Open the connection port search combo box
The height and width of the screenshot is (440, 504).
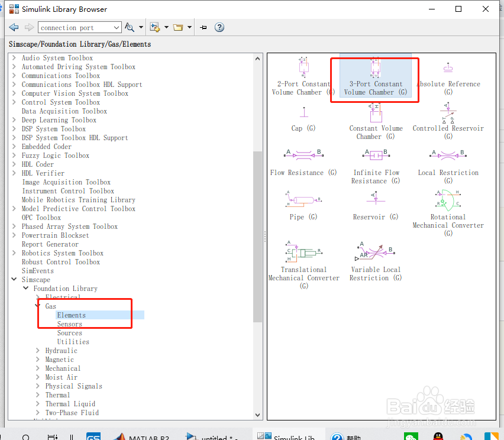click(79, 27)
